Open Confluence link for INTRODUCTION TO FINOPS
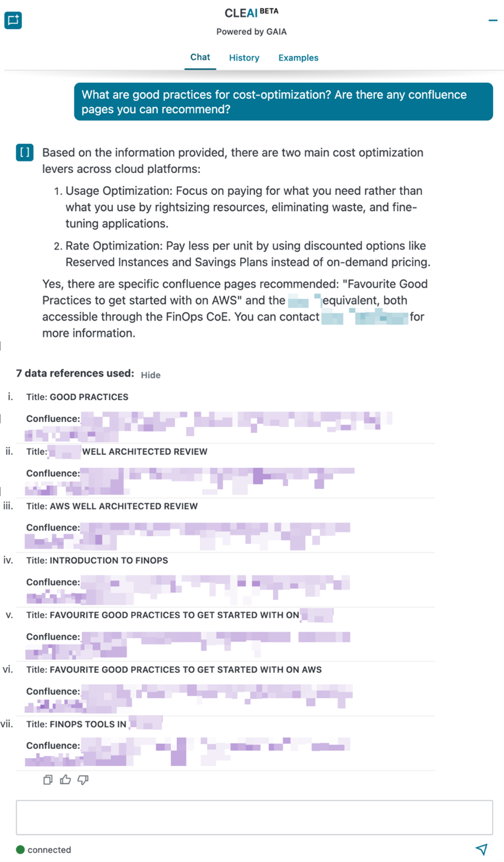The height and width of the screenshot is (862, 504). coord(215,583)
